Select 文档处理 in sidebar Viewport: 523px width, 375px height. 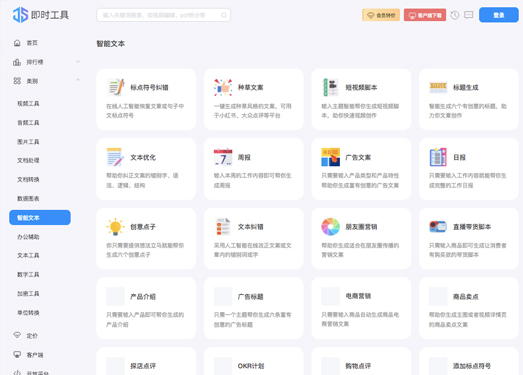28,160
